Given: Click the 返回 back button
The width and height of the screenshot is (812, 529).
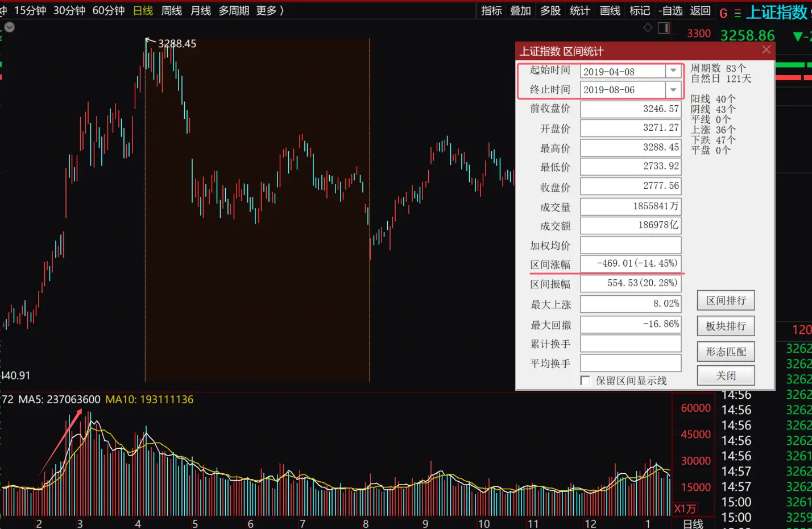Looking at the screenshot, I should pyautogui.click(x=701, y=11).
